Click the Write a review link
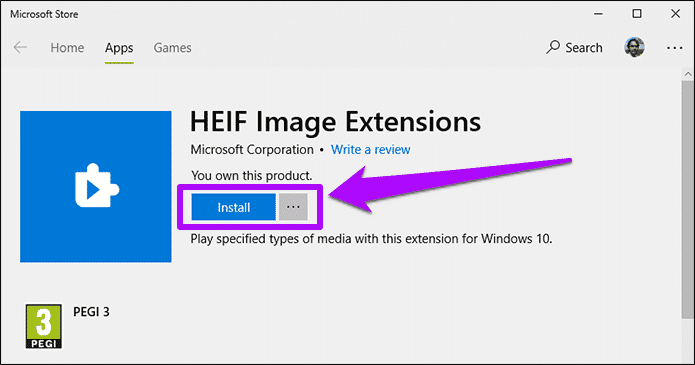 (371, 149)
